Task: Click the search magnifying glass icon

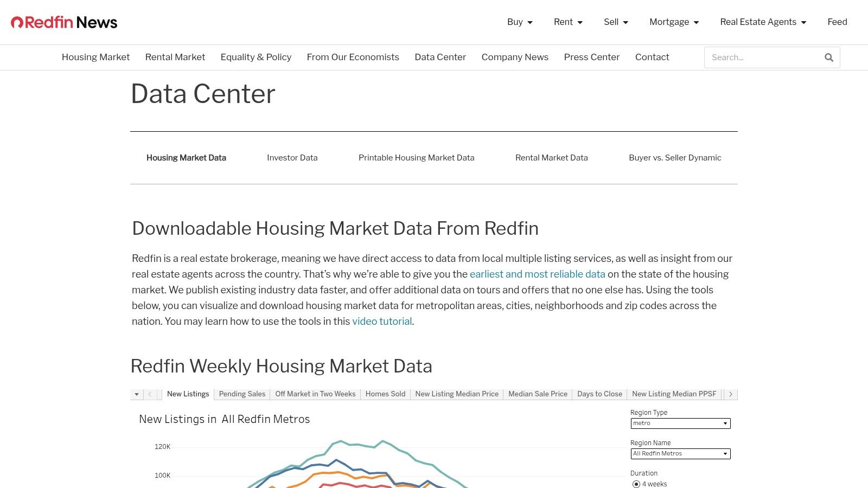Action: 828,57
